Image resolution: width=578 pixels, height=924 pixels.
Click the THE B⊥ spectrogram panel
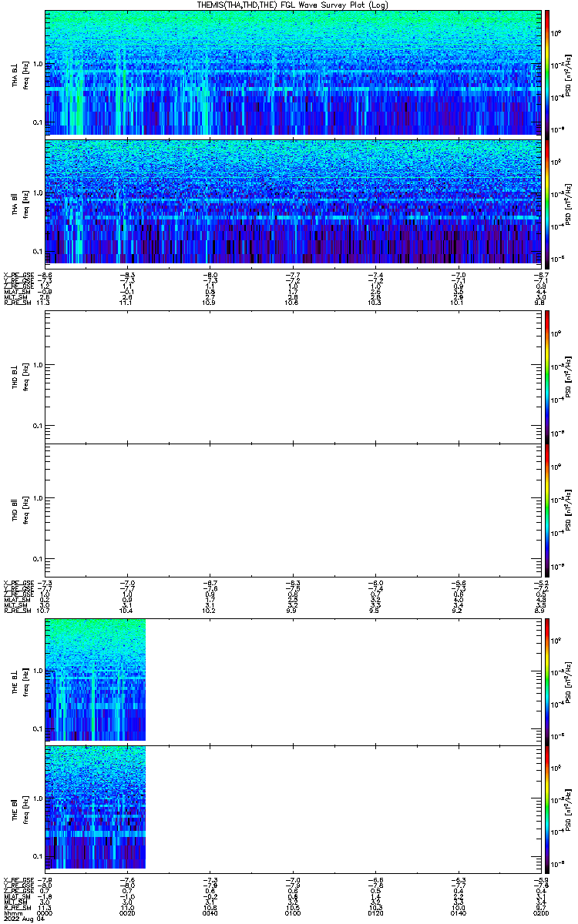96,679
